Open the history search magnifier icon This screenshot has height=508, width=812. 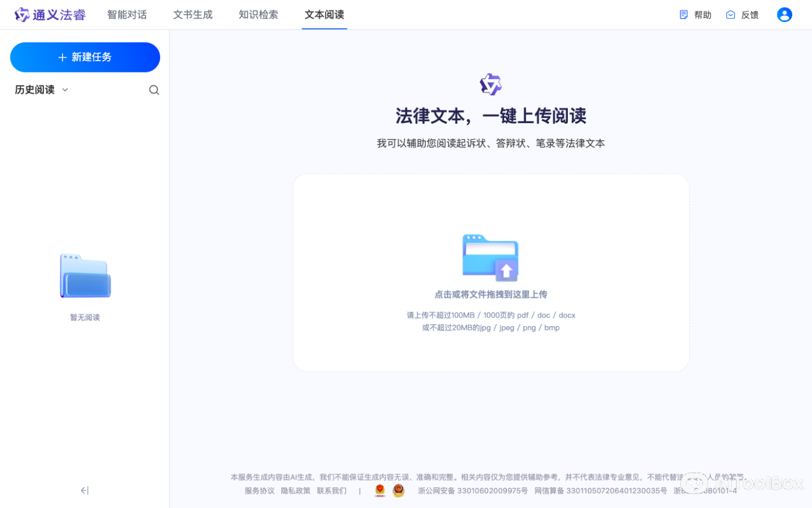coord(154,90)
